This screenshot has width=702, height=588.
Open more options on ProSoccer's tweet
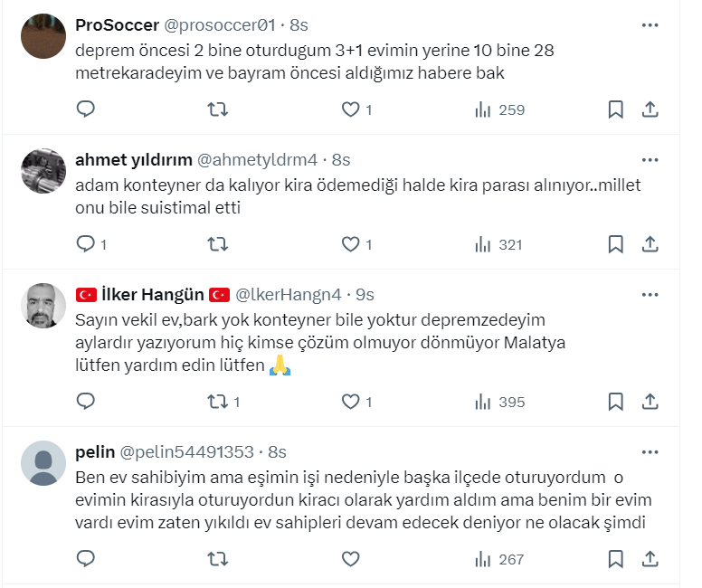[650, 25]
